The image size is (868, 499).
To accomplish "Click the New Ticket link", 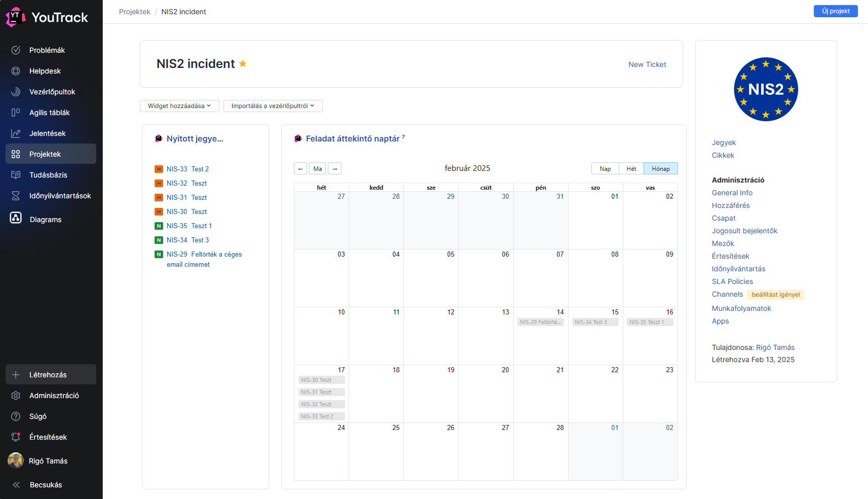I will click(x=647, y=64).
